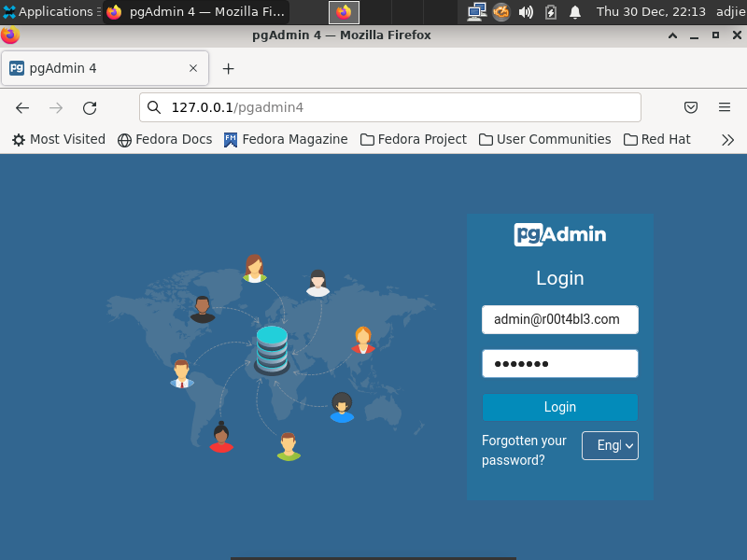This screenshot has width=747, height=560.
Task: Click the password field
Action: point(559,364)
